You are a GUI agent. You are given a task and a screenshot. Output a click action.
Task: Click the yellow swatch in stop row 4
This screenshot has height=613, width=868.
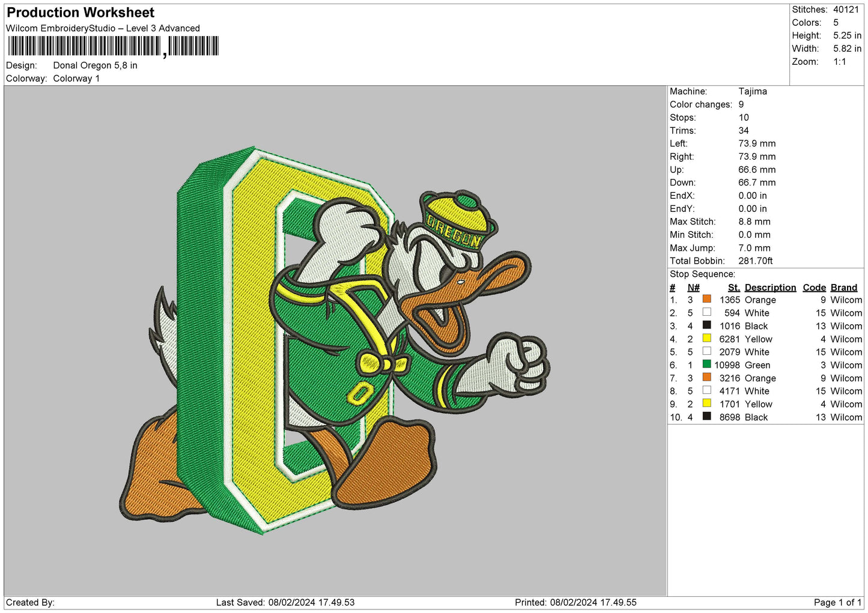[706, 339]
